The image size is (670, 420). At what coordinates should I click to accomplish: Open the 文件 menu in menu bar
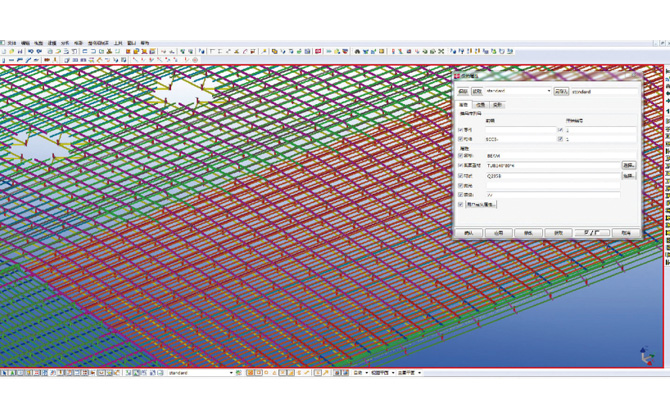11,43
